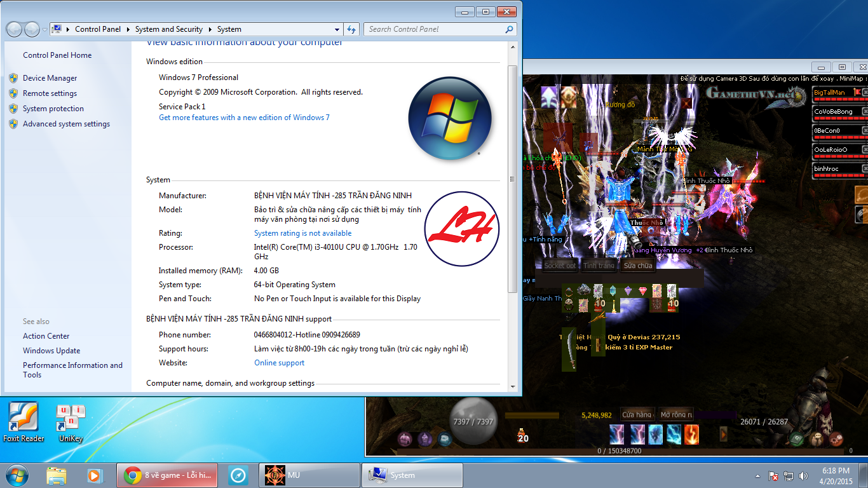Expand the arrow after System and Security
Screen dimensions: 868x488
[210, 29]
